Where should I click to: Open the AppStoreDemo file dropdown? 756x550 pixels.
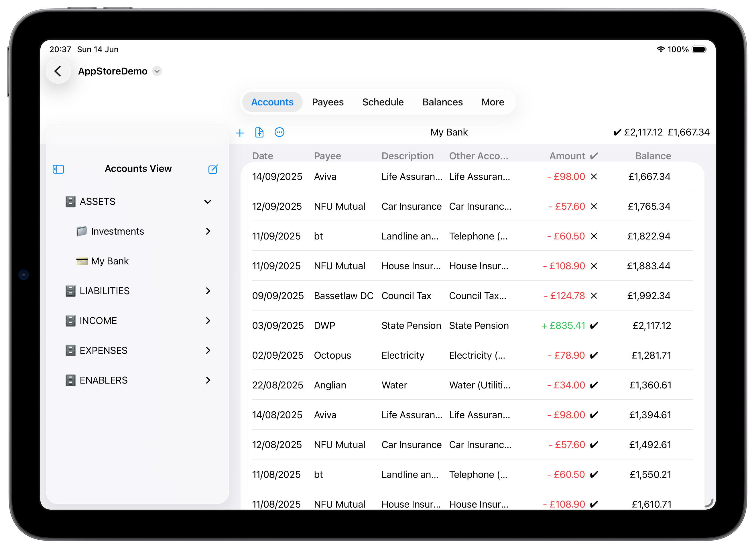[x=157, y=71]
